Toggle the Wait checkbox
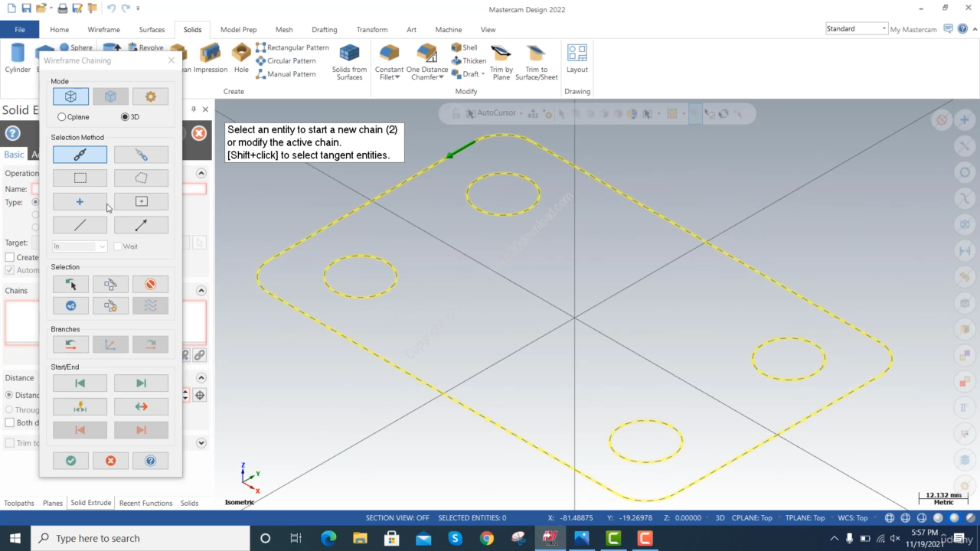The image size is (980, 551). tap(118, 246)
